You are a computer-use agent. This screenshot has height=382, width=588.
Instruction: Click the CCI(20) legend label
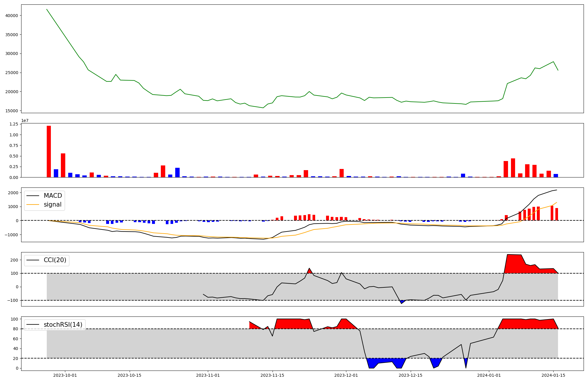[55, 260]
